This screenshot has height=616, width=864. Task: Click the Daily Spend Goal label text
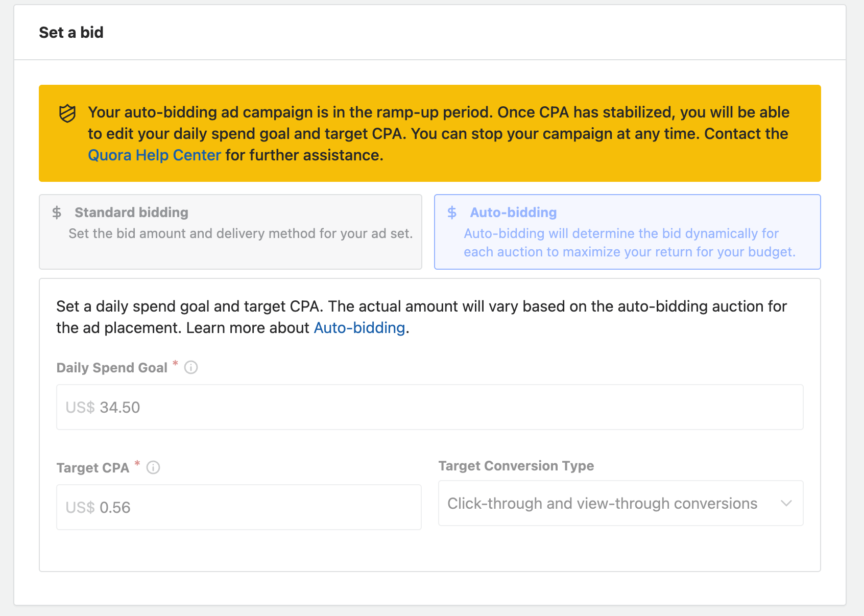pyautogui.click(x=112, y=368)
